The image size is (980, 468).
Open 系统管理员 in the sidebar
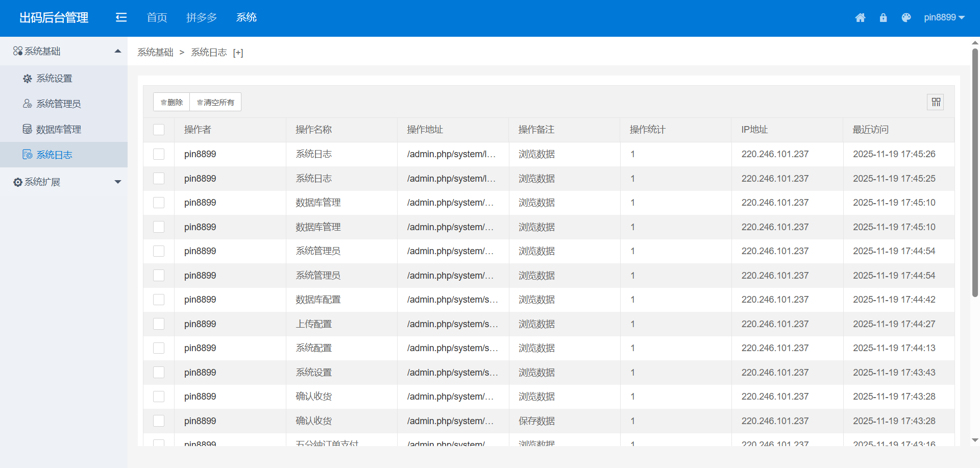58,104
